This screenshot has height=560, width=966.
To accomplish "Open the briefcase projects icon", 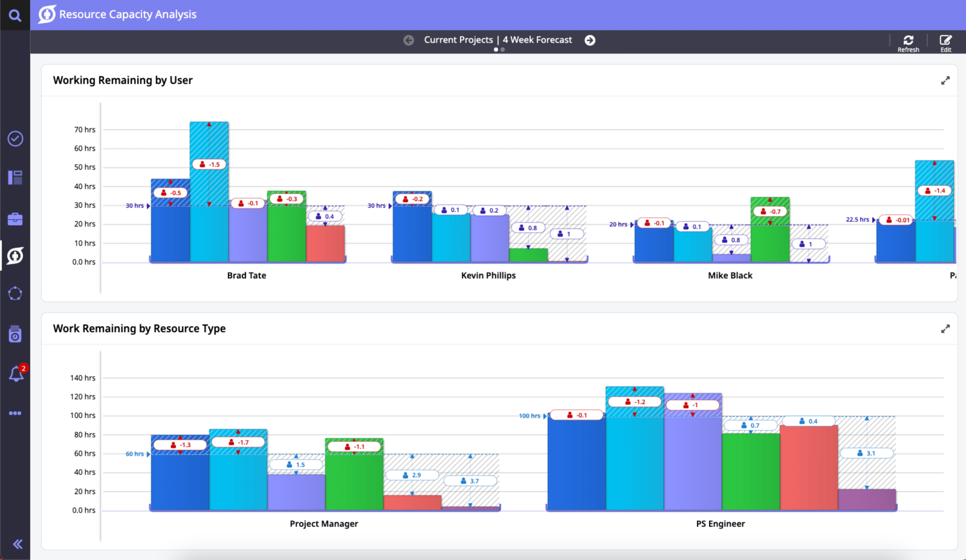I will (x=15, y=219).
